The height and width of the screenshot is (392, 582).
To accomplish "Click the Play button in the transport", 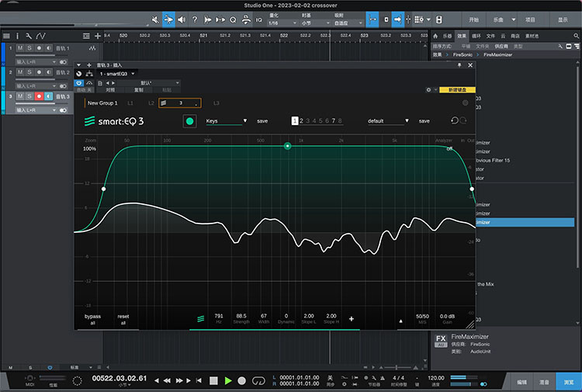I will (x=228, y=380).
